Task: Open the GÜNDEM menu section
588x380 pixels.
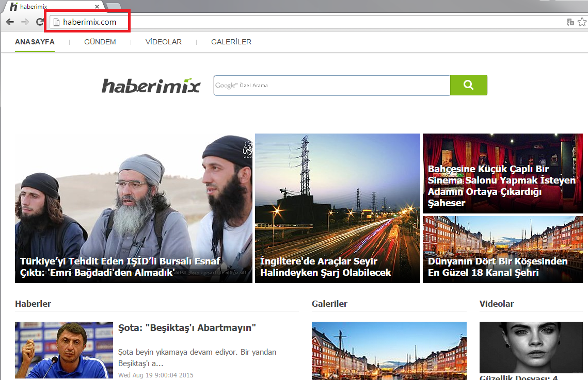Action: 100,42
